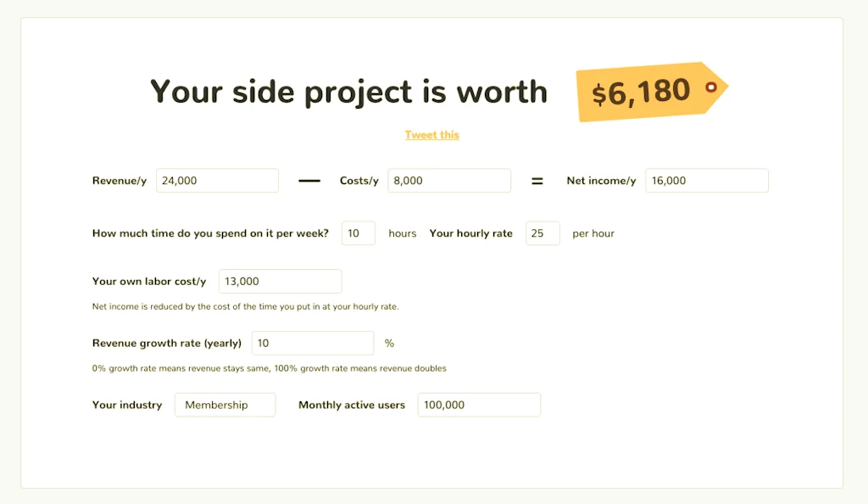Click the net income explanation text
This screenshot has width=868, height=504.
point(245,306)
